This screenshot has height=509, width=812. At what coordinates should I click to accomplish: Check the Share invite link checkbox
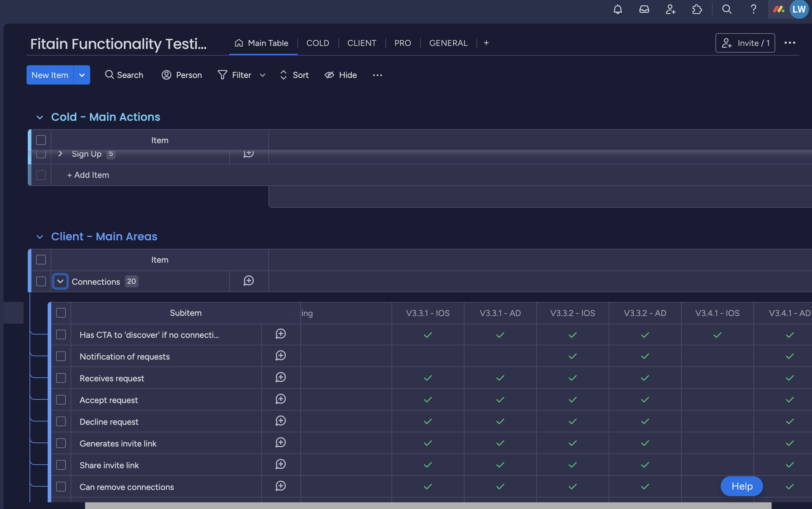[x=61, y=465]
